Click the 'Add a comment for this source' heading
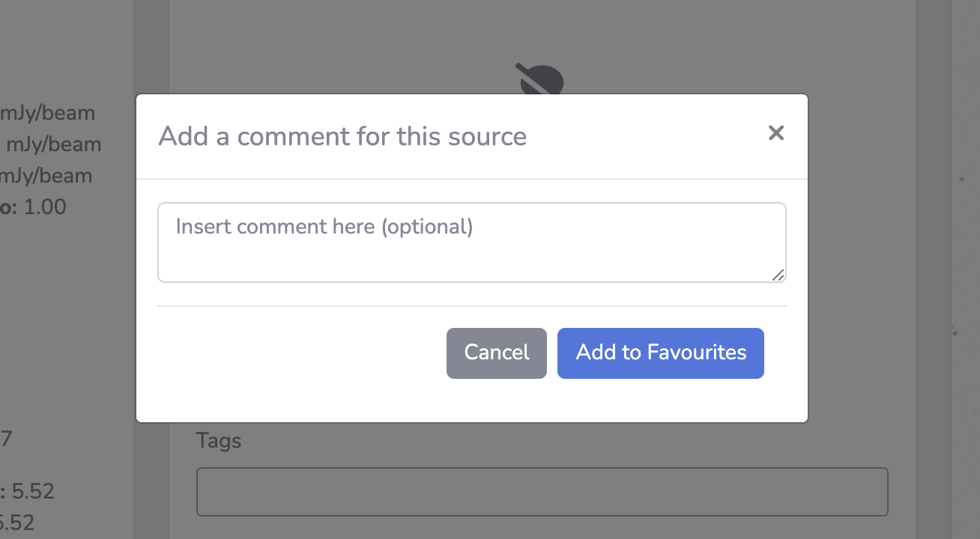This screenshot has height=539, width=980. pyautogui.click(x=342, y=136)
